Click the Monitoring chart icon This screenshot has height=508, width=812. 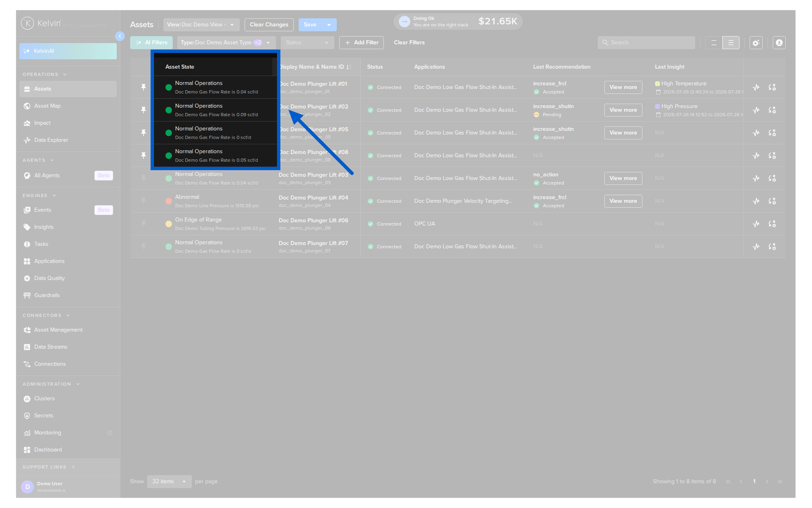pos(27,433)
